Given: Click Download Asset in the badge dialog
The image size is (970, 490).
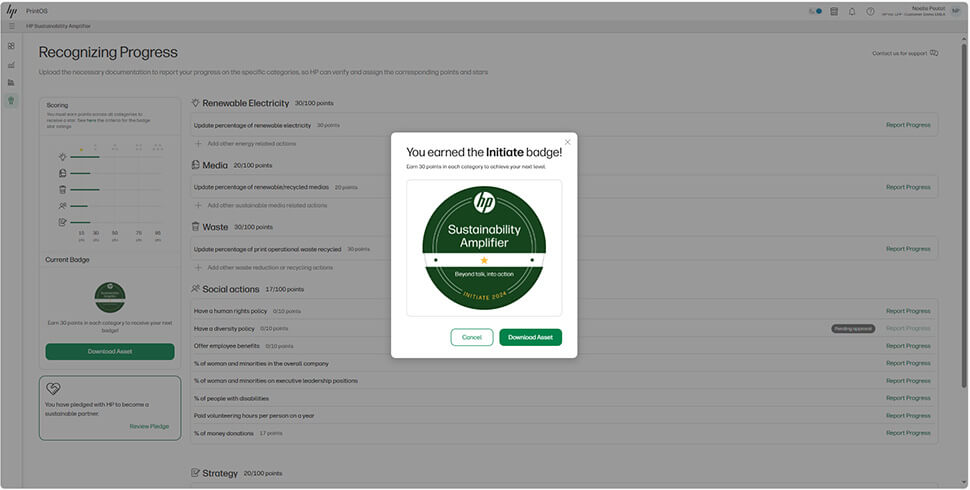Looking at the screenshot, I should [x=530, y=337].
